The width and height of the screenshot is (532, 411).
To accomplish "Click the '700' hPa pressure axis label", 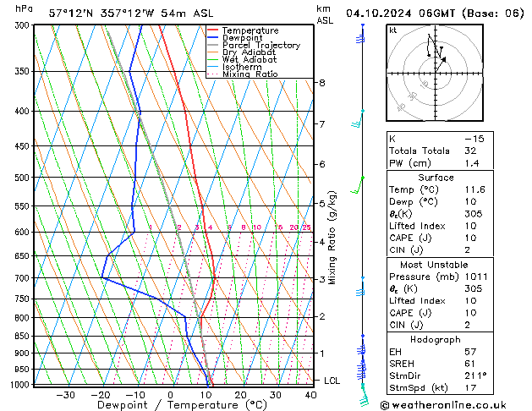I will point(24,278).
